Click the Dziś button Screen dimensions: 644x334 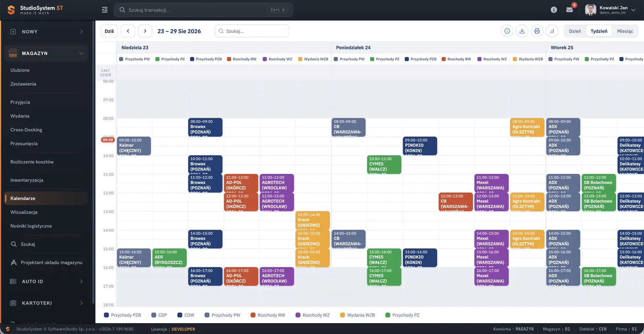click(109, 31)
